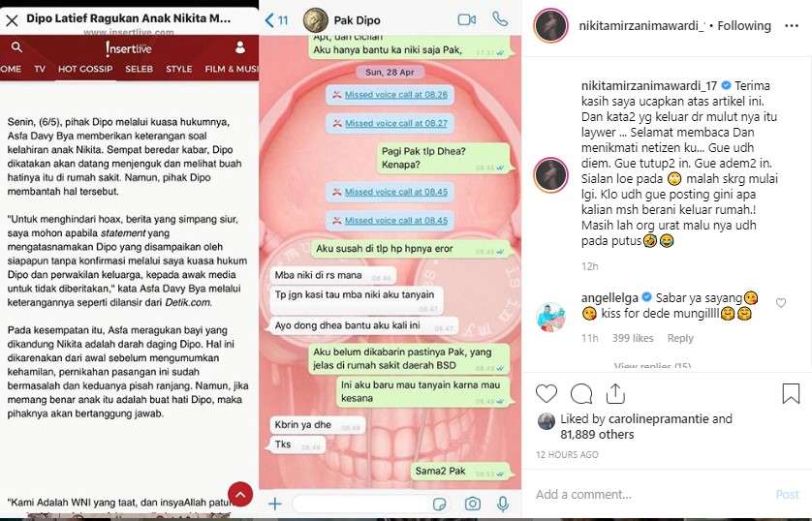Screen dimensions: 812x521
Task: Switch to the HOT GOSSIP tab
Action: coord(85,69)
